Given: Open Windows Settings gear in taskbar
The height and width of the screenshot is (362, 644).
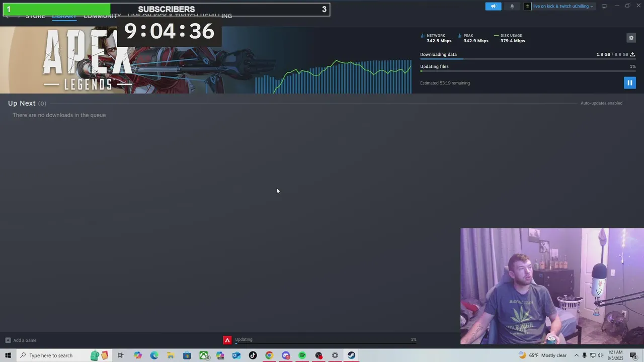Looking at the screenshot, I should (x=335, y=355).
